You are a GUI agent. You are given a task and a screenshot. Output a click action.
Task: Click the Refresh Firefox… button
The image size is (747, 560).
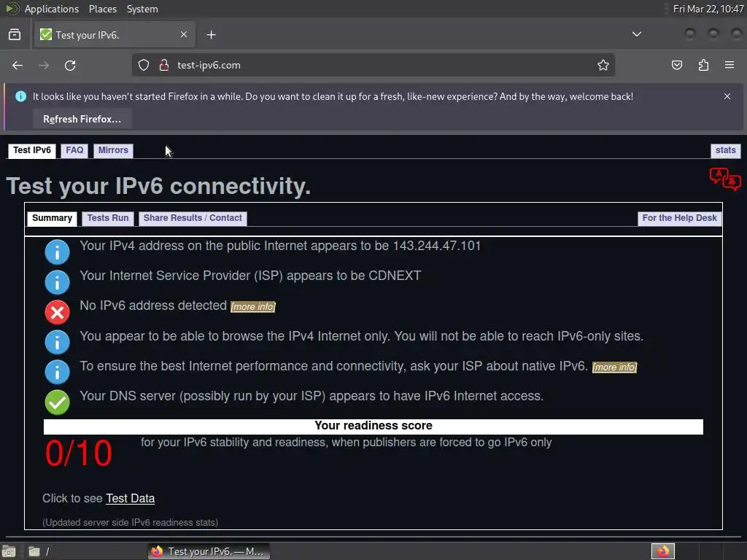click(82, 119)
